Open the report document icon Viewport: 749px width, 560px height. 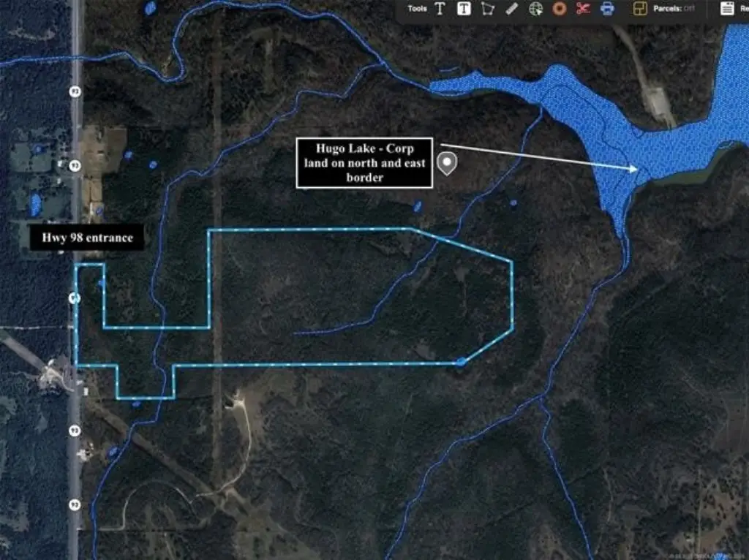727,9
